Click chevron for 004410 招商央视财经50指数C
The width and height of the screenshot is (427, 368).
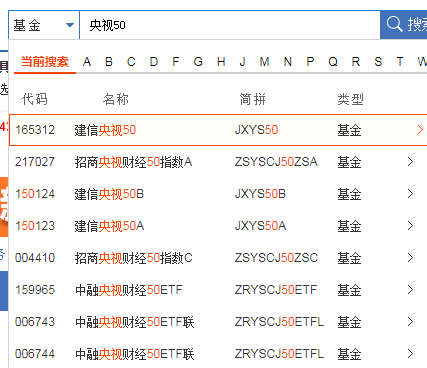410,258
